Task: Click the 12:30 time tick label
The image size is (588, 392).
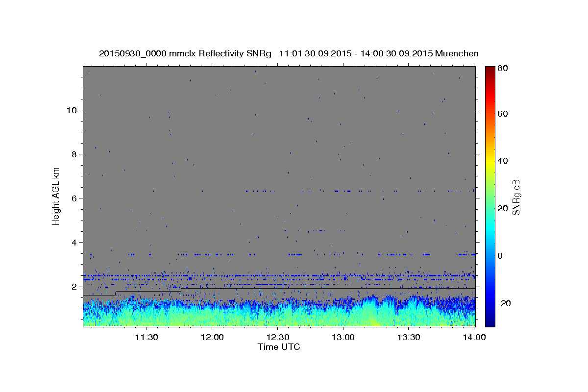Action: tap(278, 338)
